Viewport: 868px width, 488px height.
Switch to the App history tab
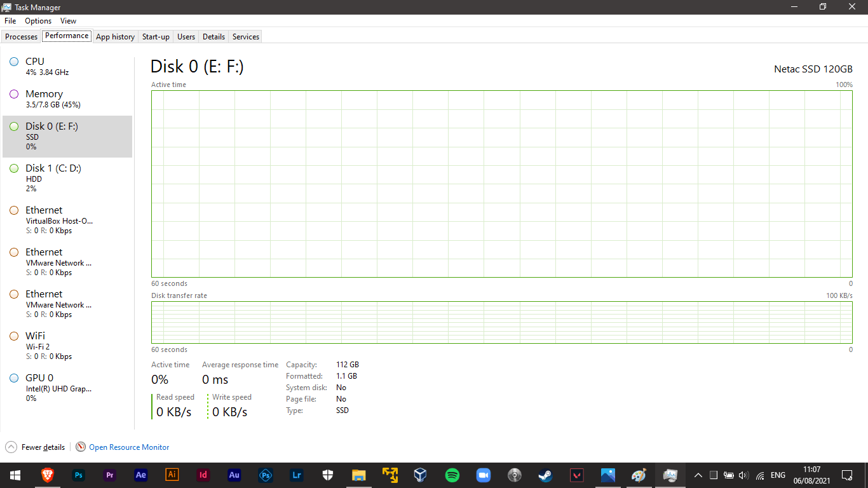click(x=115, y=37)
